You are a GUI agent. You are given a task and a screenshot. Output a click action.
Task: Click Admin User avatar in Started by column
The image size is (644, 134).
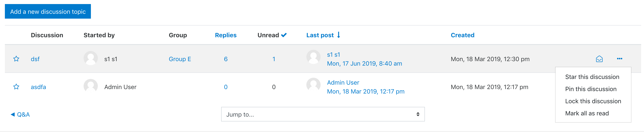pyautogui.click(x=90, y=86)
